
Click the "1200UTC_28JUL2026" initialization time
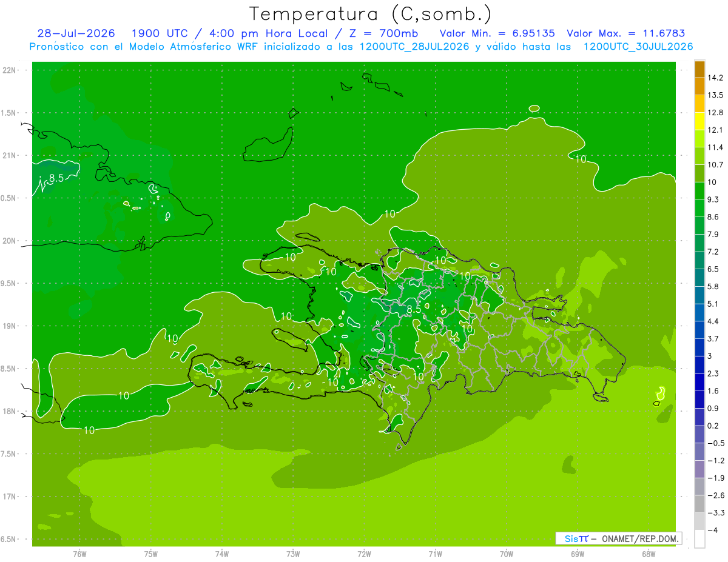coord(414,47)
